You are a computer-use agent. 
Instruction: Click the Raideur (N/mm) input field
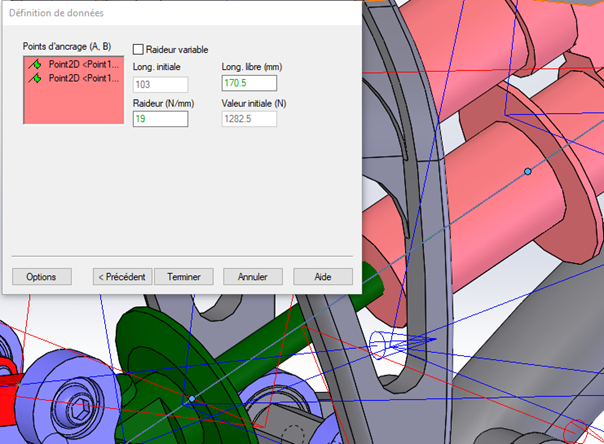click(160, 119)
